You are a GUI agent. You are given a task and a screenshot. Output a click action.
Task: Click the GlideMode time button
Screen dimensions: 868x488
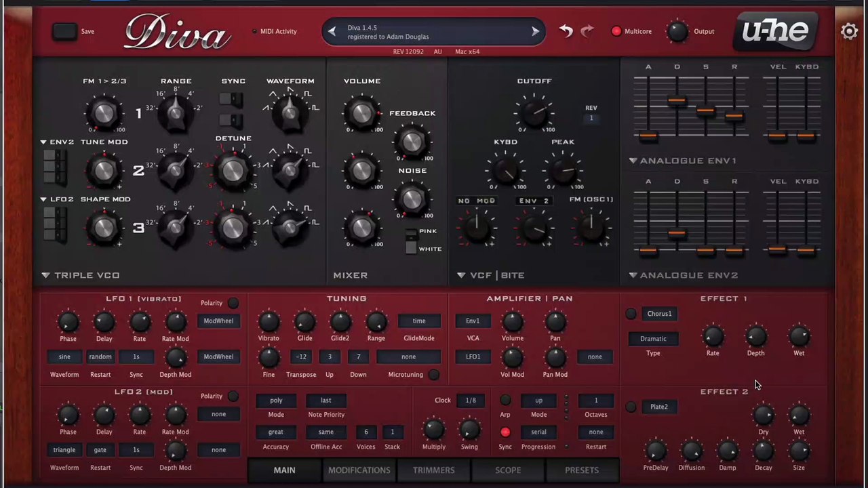(x=419, y=321)
